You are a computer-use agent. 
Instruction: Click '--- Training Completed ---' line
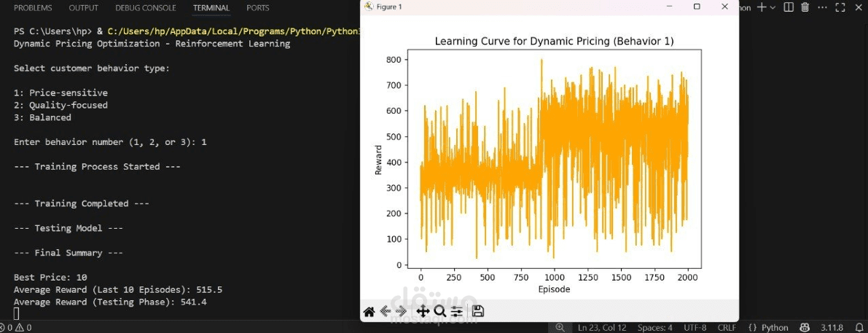(x=82, y=203)
